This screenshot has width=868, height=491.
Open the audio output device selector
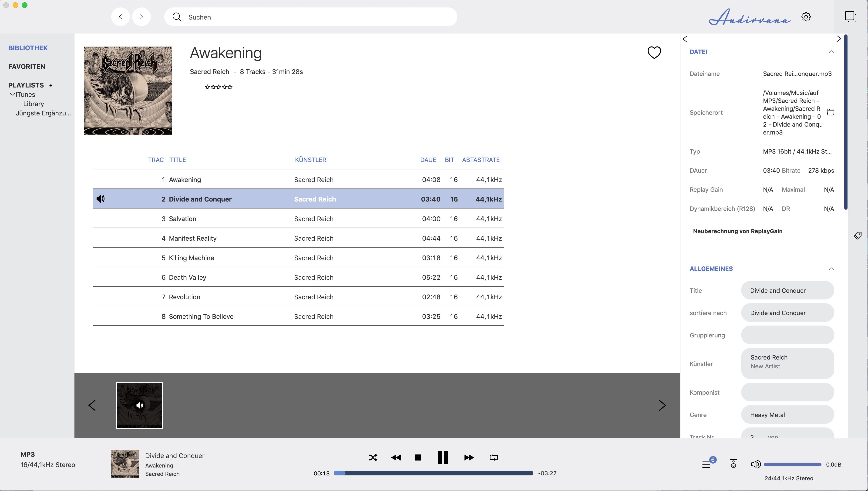(x=733, y=464)
